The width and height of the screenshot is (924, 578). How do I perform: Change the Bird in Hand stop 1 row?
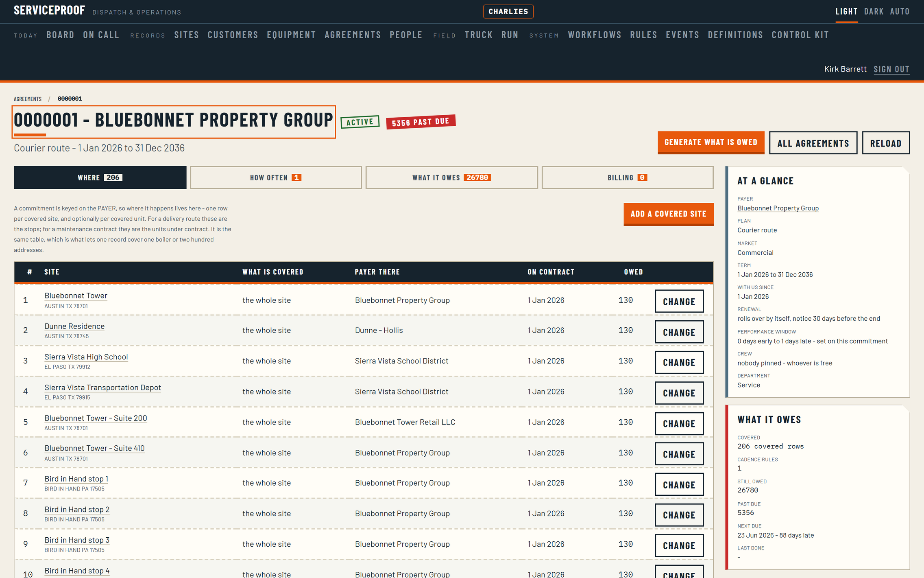pos(679,484)
